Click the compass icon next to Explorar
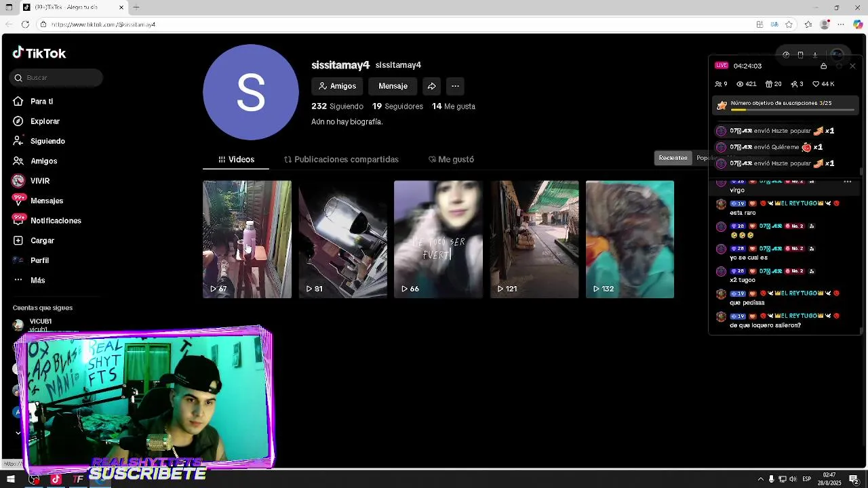Image resolution: width=868 pixels, height=488 pixels. [x=18, y=121]
